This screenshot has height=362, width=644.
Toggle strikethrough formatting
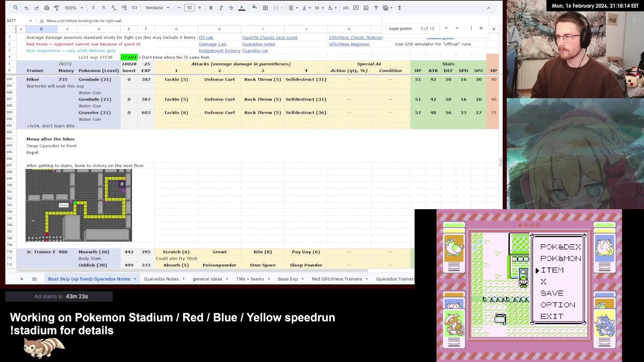click(231, 8)
